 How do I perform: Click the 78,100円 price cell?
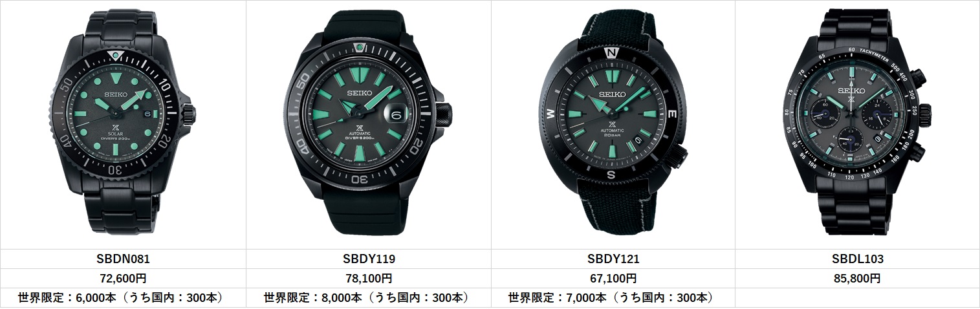[368, 278]
